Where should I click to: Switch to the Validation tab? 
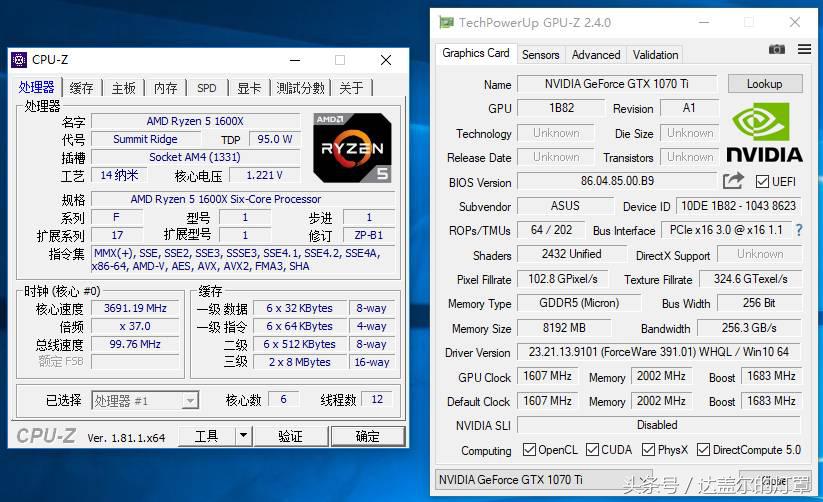coord(655,55)
